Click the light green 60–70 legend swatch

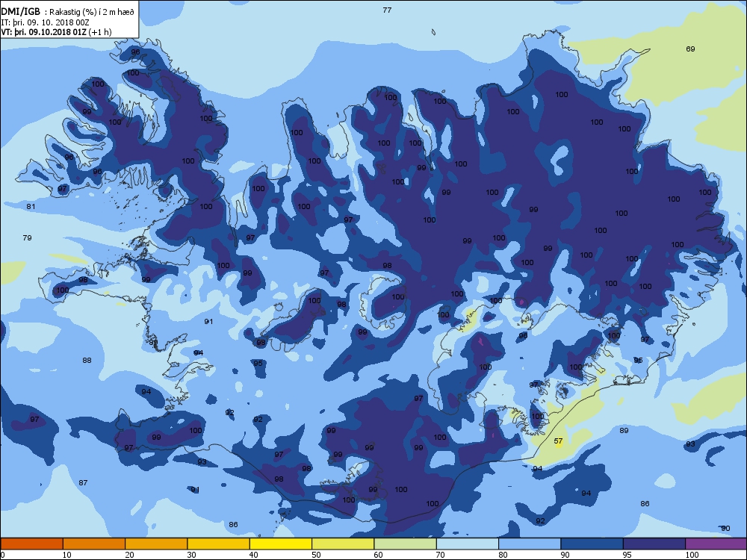click(x=406, y=544)
